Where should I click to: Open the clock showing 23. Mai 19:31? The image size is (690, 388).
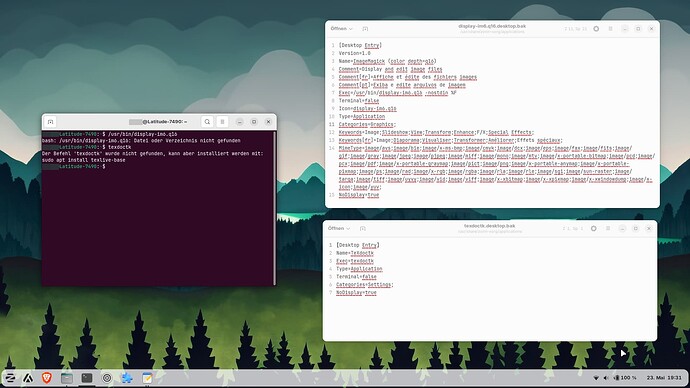tap(664, 378)
